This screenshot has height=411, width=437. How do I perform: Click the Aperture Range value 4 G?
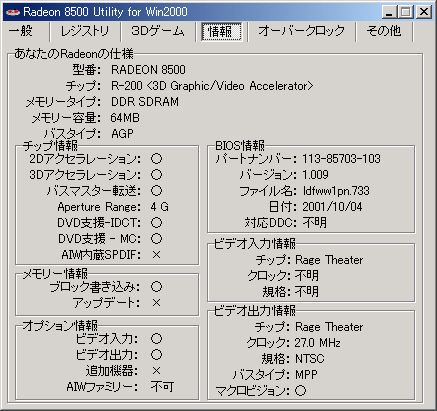click(x=160, y=207)
